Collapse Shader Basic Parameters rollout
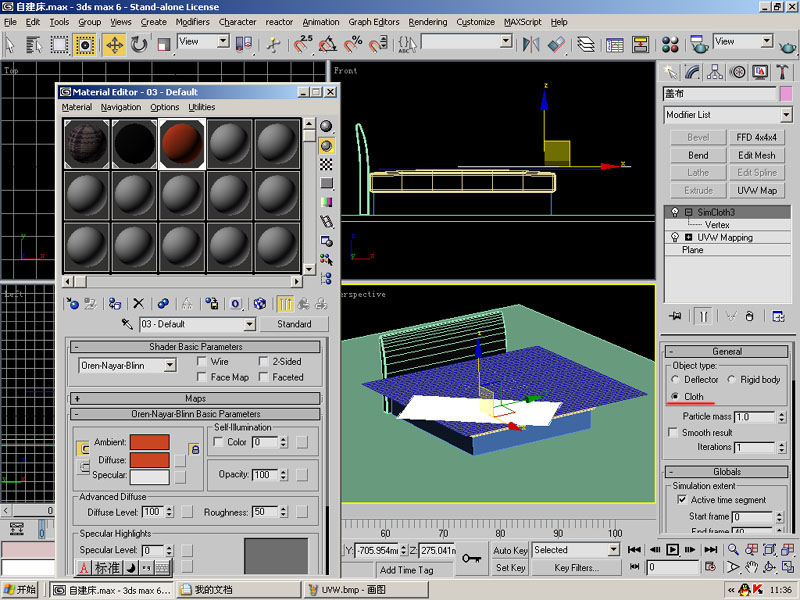Viewport: 800px width, 600px height. pos(195,346)
